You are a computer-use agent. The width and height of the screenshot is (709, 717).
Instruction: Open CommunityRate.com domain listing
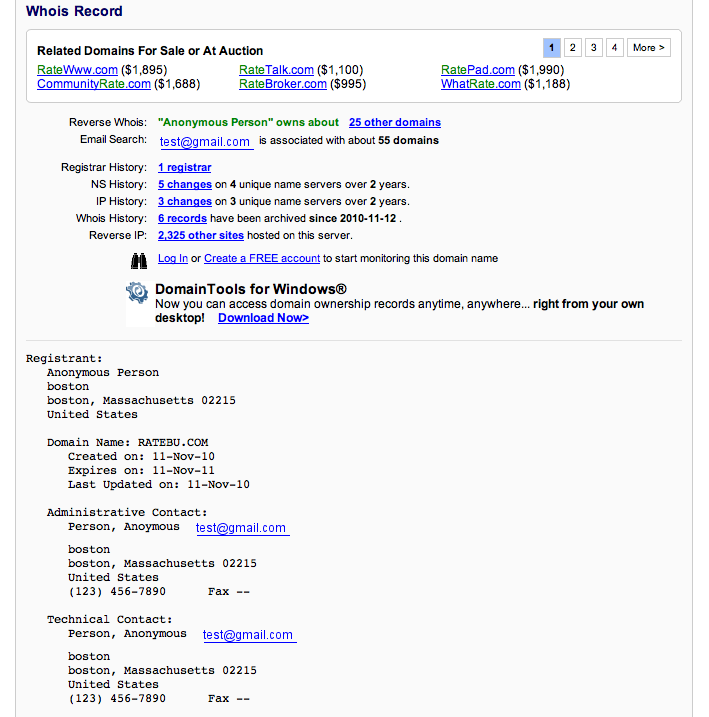94,84
